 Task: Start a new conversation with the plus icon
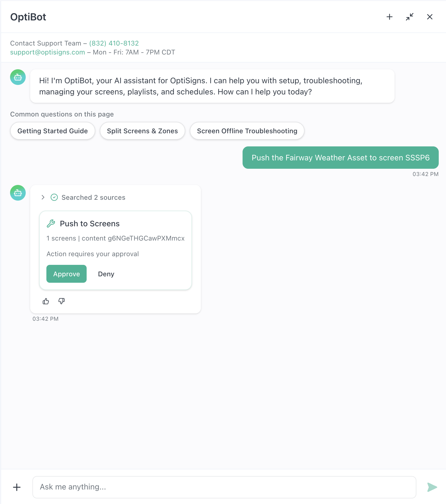tap(390, 17)
